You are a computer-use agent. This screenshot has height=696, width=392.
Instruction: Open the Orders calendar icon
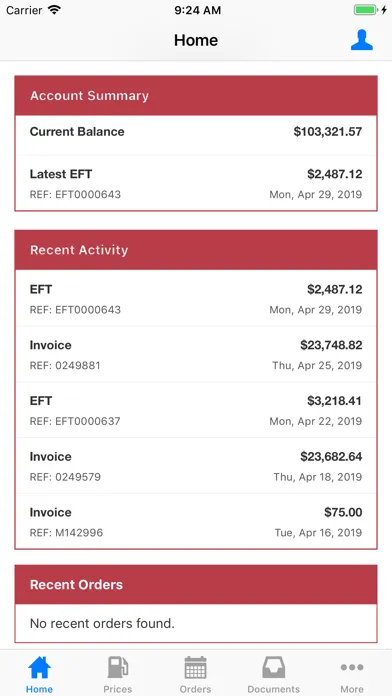pyautogui.click(x=195, y=668)
